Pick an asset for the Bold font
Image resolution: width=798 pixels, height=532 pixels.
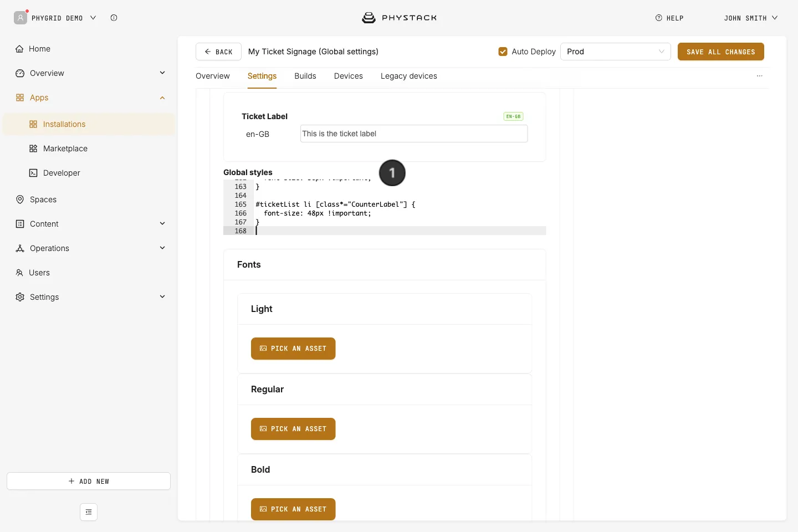293,509
